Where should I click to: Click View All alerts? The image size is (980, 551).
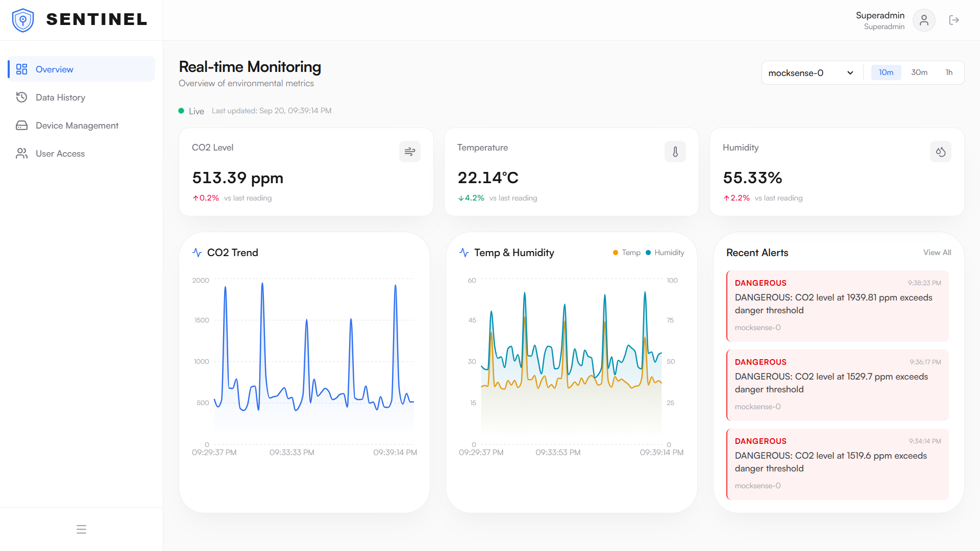pyautogui.click(x=937, y=253)
